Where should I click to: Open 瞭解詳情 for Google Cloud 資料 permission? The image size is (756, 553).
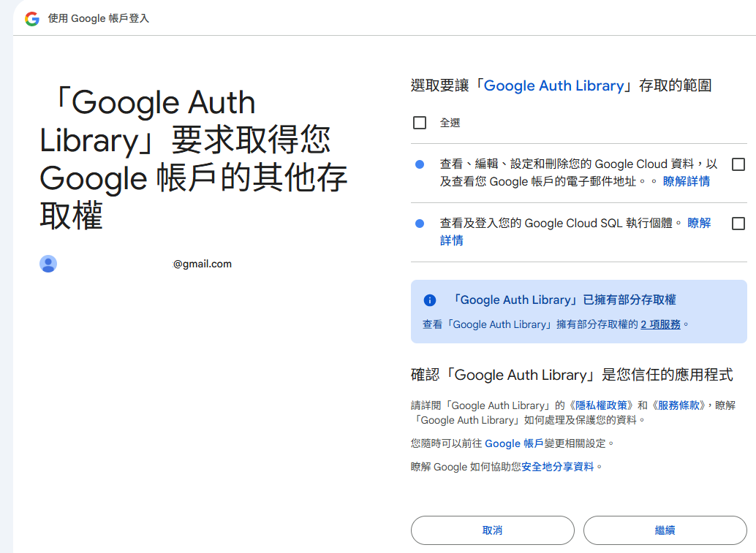tap(687, 182)
